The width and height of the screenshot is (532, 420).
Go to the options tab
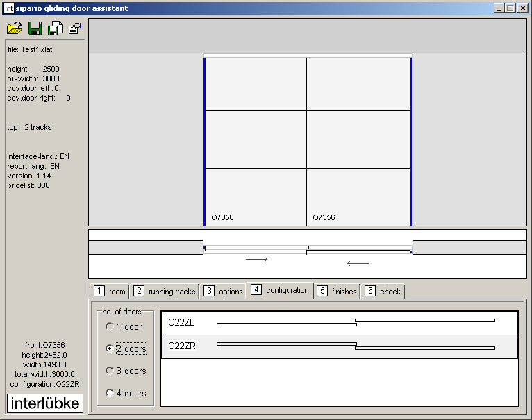coord(224,292)
